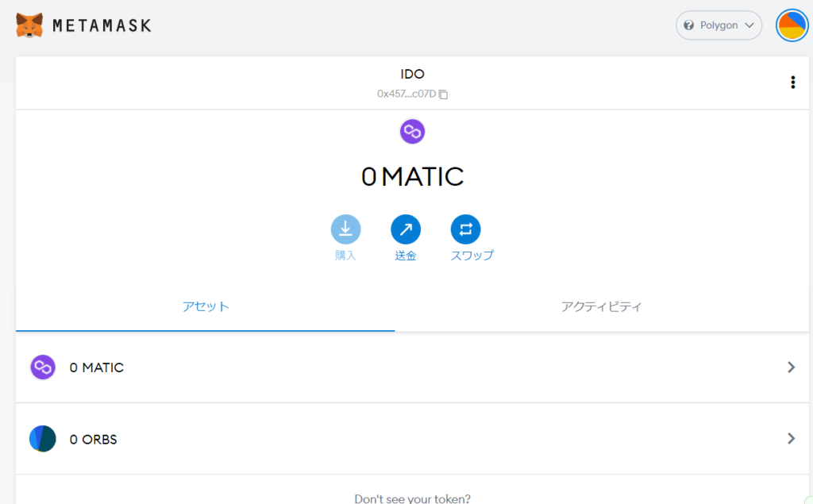Copy address using the clipboard icon
This screenshot has height=504, width=813.
[444, 94]
